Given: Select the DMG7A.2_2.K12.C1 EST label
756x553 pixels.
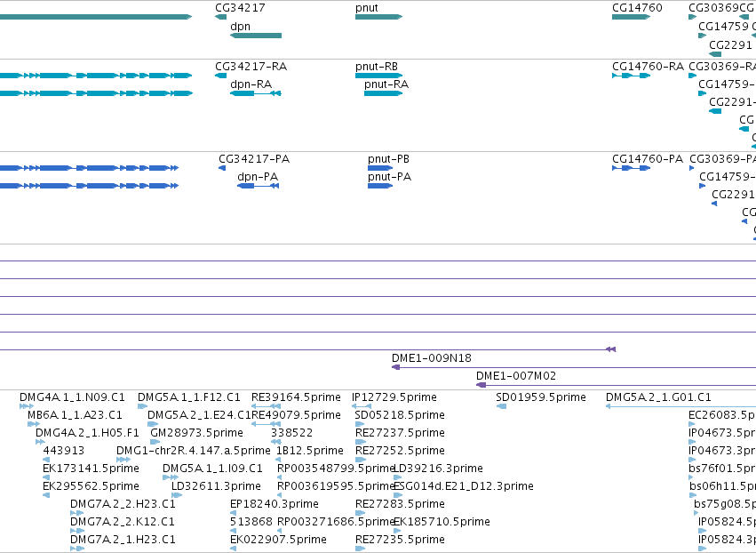Looking at the screenshot, I should 123,522.
